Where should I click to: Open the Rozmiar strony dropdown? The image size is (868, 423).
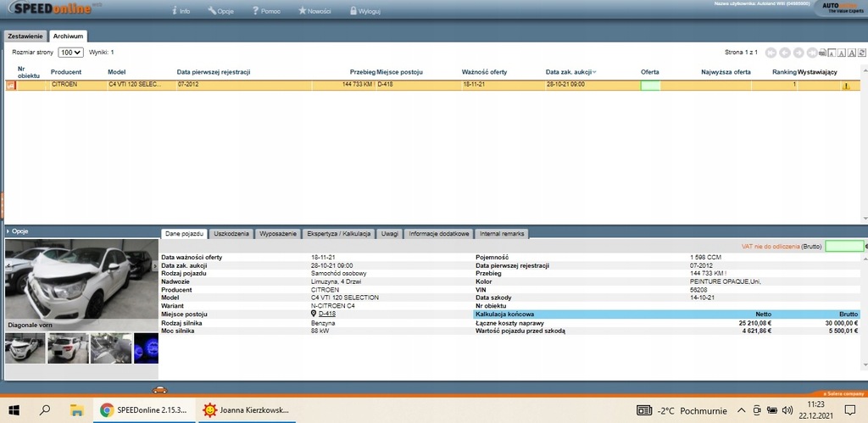point(70,53)
